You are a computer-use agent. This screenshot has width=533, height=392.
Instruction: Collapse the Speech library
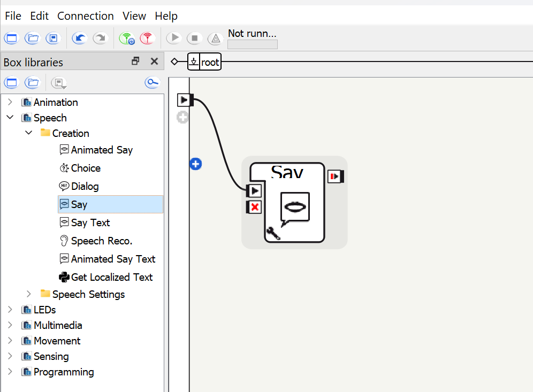pyautogui.click(x=10, y=118)
